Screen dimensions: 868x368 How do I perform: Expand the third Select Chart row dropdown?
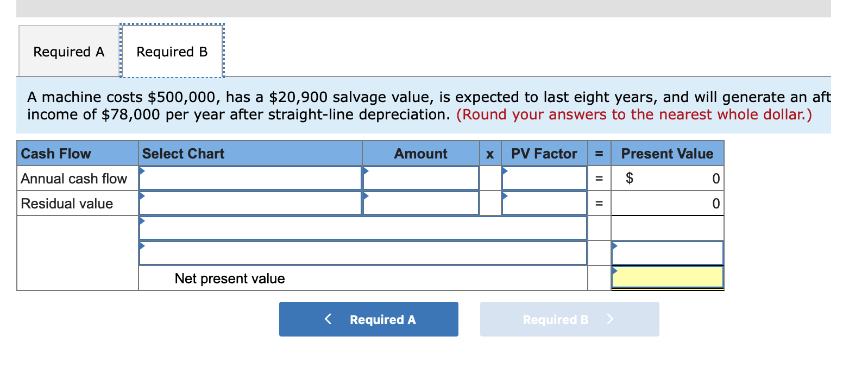pyautogui.click(x=142, y=220)
